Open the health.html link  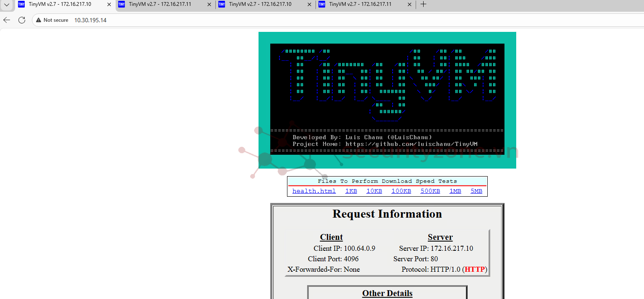[x=314, y=191]
